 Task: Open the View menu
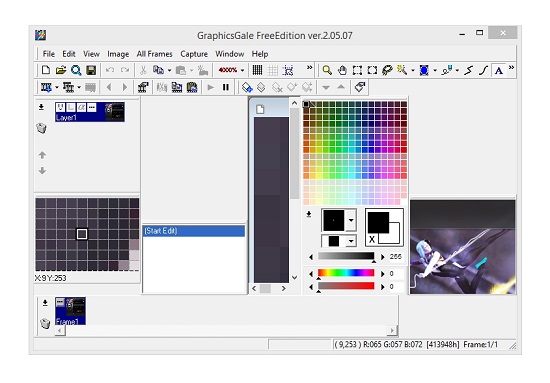[x=91, y=54]
